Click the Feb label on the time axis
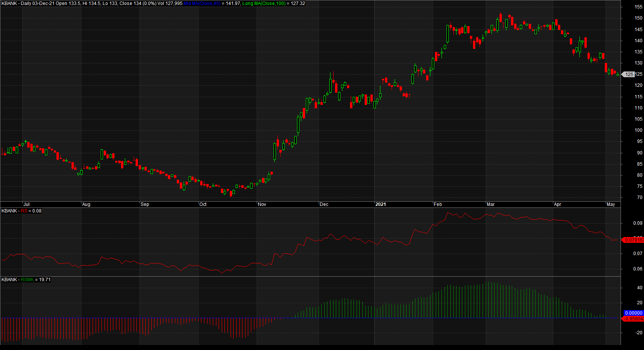 pos(438,204)
